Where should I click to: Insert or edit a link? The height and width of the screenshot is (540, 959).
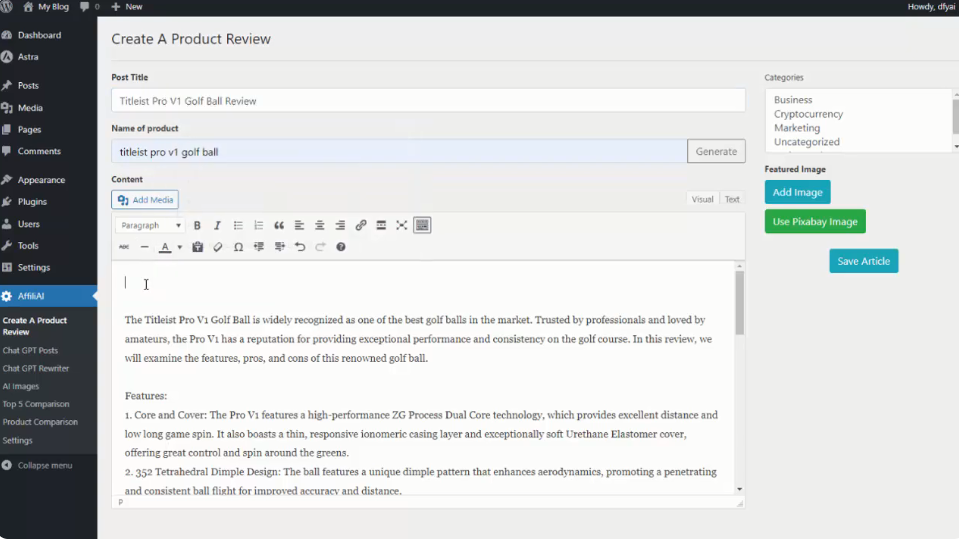361,226
